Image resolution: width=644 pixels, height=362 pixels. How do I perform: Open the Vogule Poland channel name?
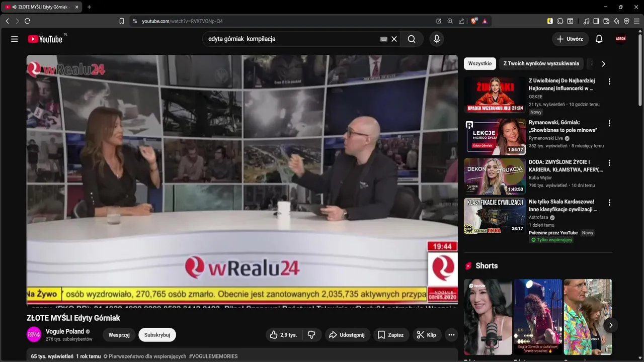point(65,331)
